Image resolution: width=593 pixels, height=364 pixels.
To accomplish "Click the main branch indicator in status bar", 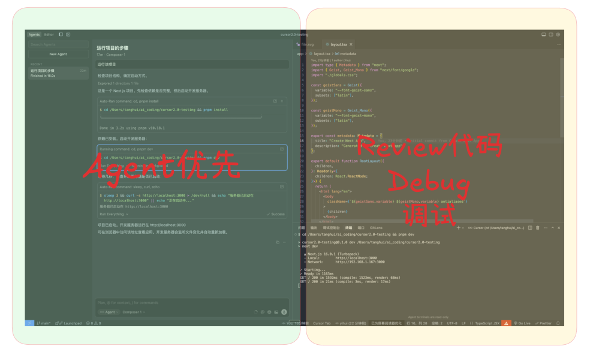I will 43,323.
